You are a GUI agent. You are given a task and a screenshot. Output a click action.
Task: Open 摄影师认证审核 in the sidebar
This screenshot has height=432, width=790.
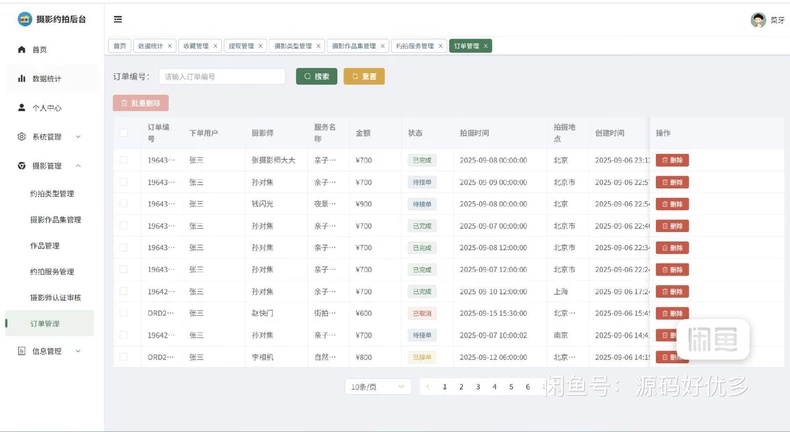(x=55, y=297)
